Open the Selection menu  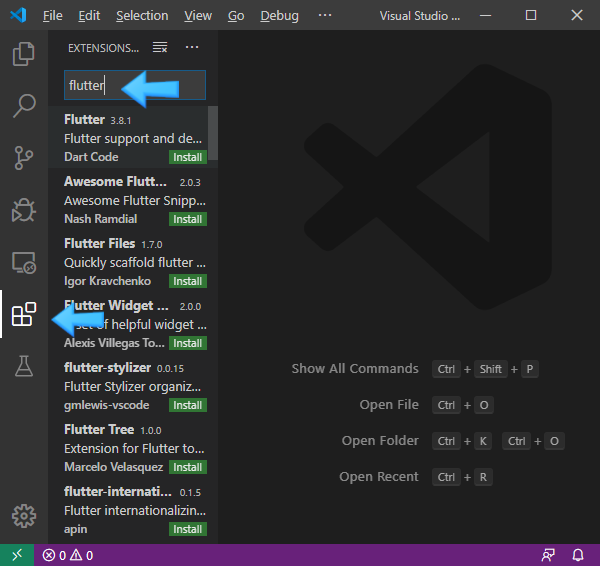coord(142,16)
